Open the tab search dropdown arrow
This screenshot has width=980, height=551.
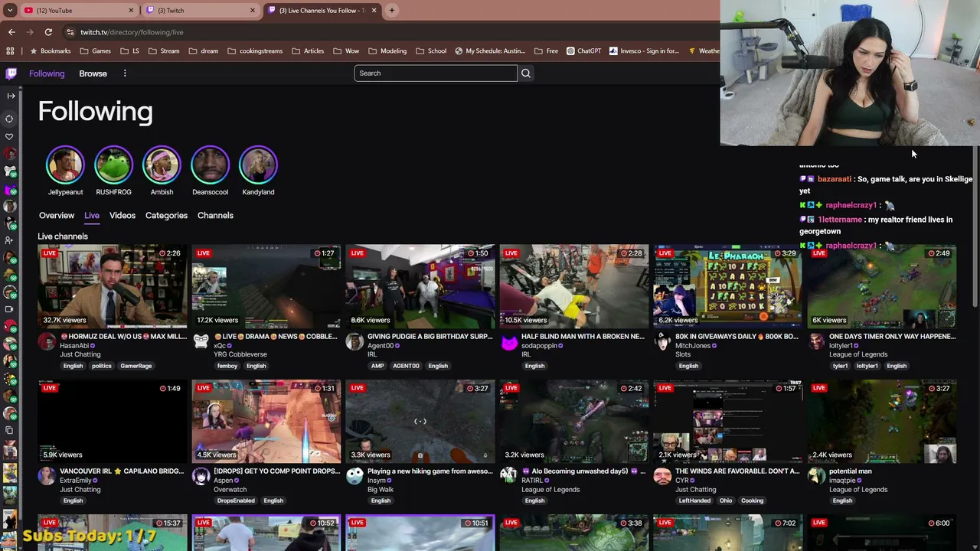point(10,11)
